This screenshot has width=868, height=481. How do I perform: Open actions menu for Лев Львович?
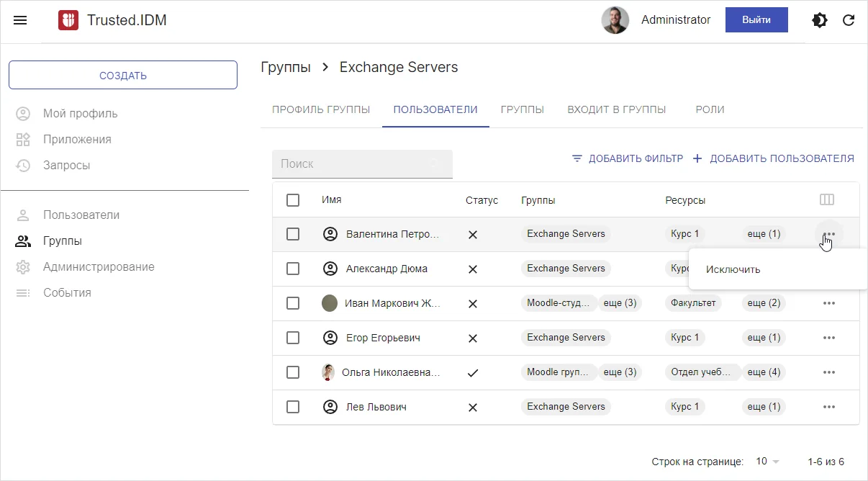[x=828, y=407]
